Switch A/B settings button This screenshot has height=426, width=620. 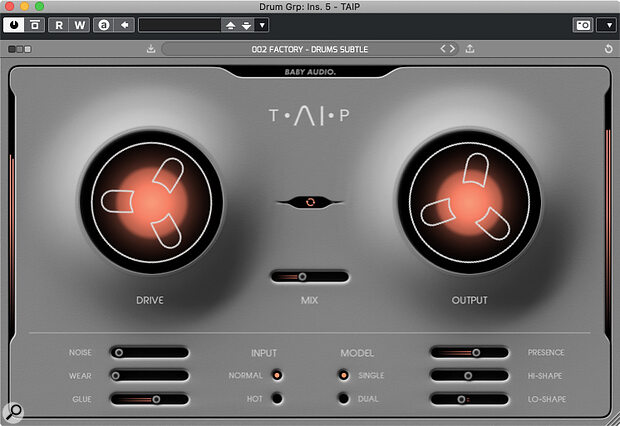(104, 25)
